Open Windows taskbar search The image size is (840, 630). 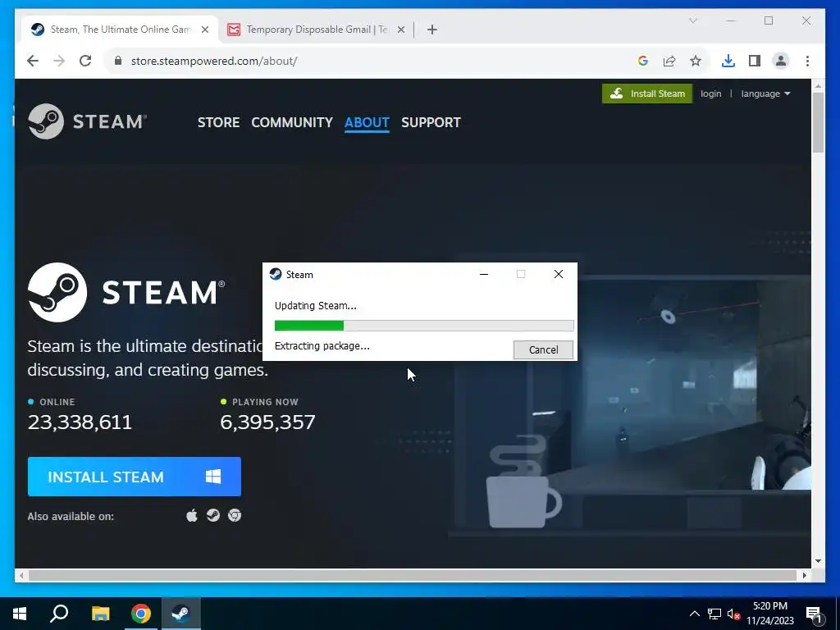[59, 614]
